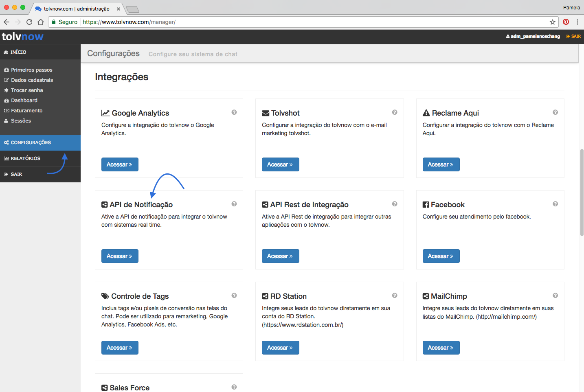Bookmark this page with the star icon
This screenshot has height=392, width=584.
point(553,22)
